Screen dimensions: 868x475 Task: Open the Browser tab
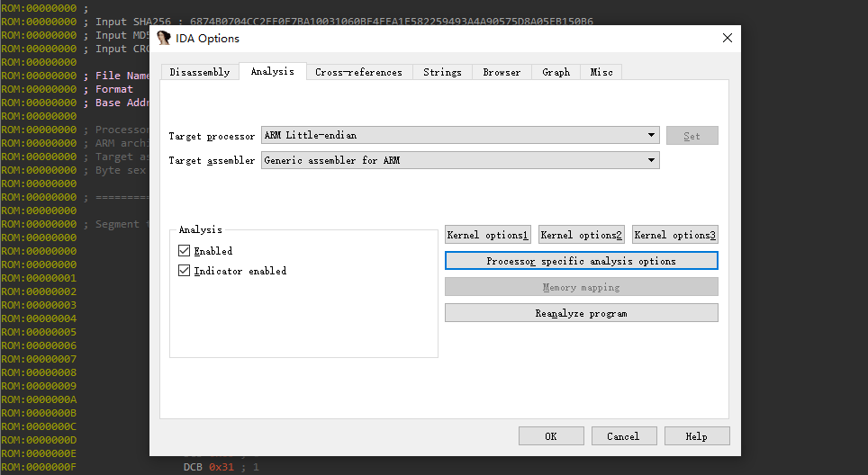pos(502,72)
